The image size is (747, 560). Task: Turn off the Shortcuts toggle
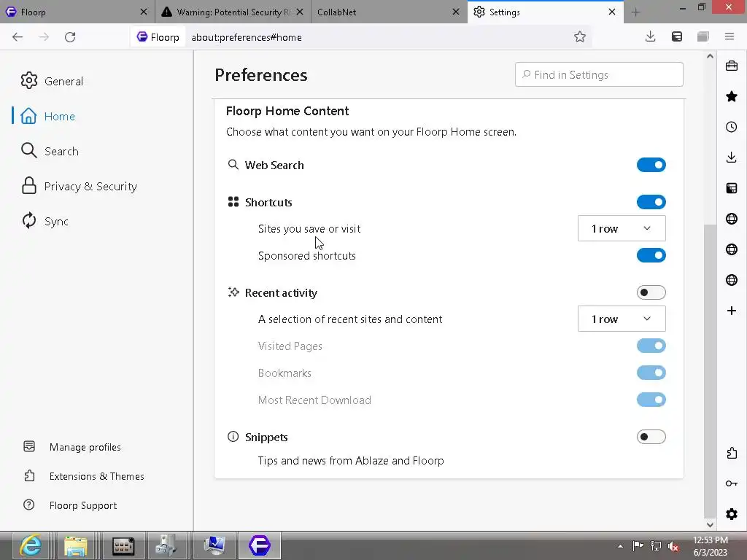coord(651,202)
